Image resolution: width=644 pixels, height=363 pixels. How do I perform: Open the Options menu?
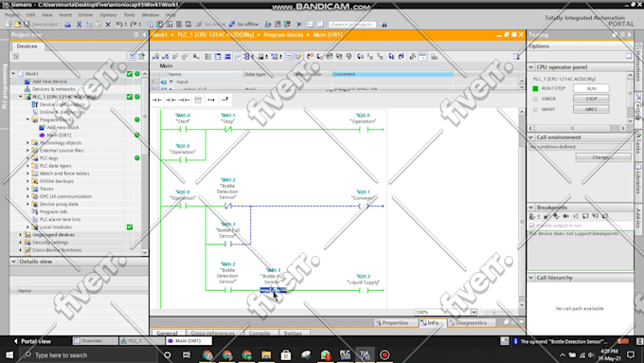coord(108,15)
